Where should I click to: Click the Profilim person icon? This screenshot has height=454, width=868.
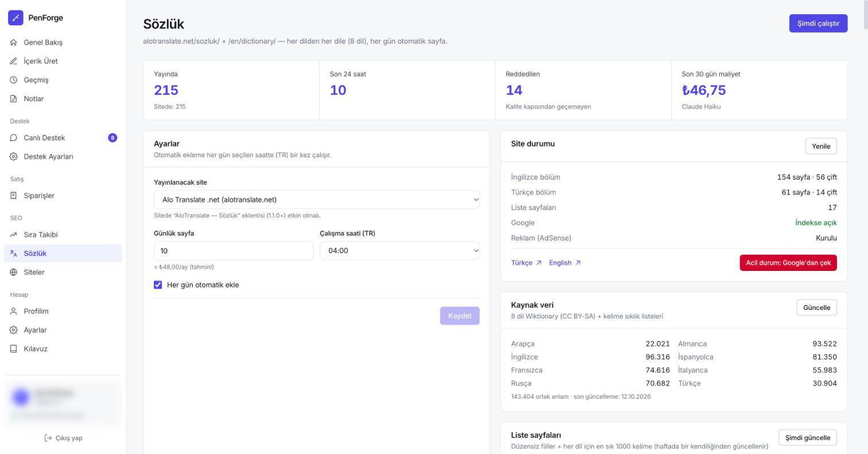point(14,311)
